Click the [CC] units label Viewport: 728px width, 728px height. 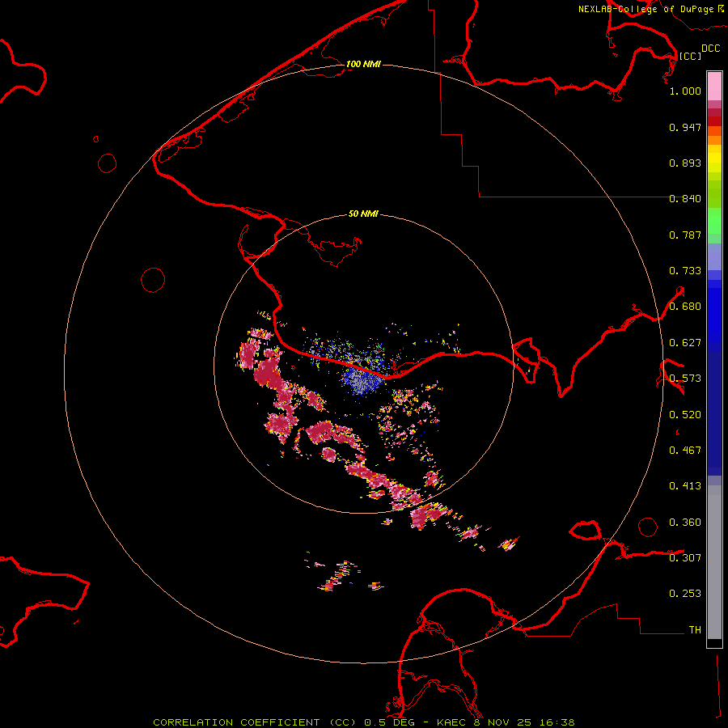click(x=690, y=56)
